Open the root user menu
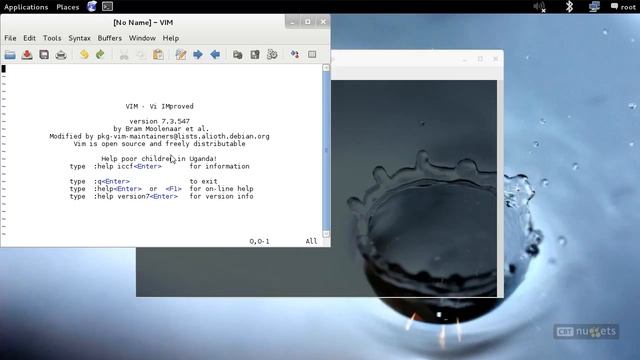Image resolution: width=640 pixels, height=360 pixels. tap(623, 7)
